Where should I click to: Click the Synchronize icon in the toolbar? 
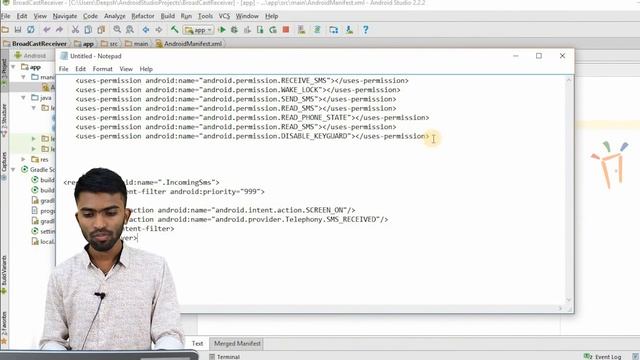(x=31, y=30)
